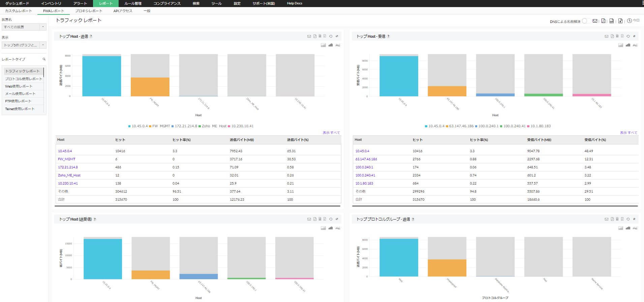
Task: Switch to the プロキシレポート tab
Action: [x=89, y=11]
